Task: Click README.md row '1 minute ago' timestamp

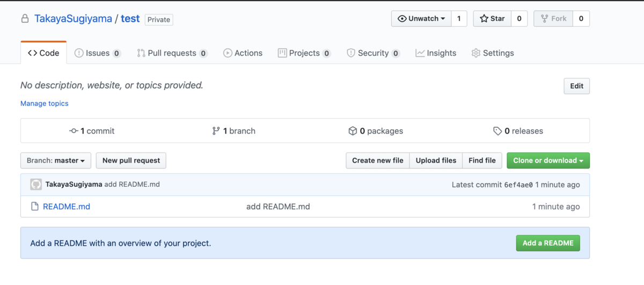Action: pos(556,206)
